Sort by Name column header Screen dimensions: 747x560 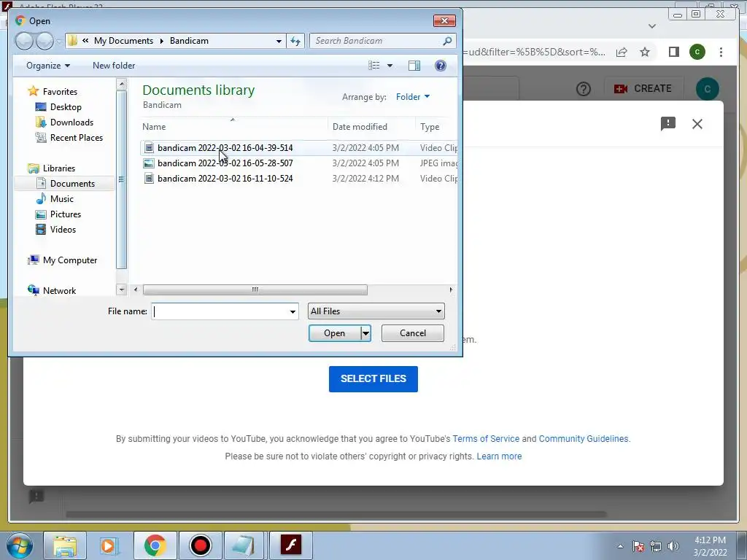pyautogui.click(x=154, y=127)
